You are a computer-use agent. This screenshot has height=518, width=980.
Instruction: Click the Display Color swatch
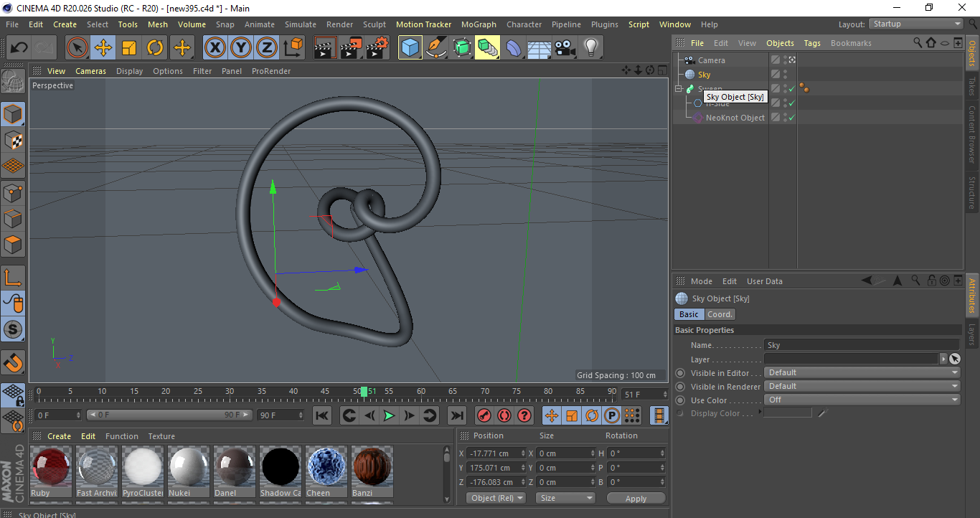[788, 413]
